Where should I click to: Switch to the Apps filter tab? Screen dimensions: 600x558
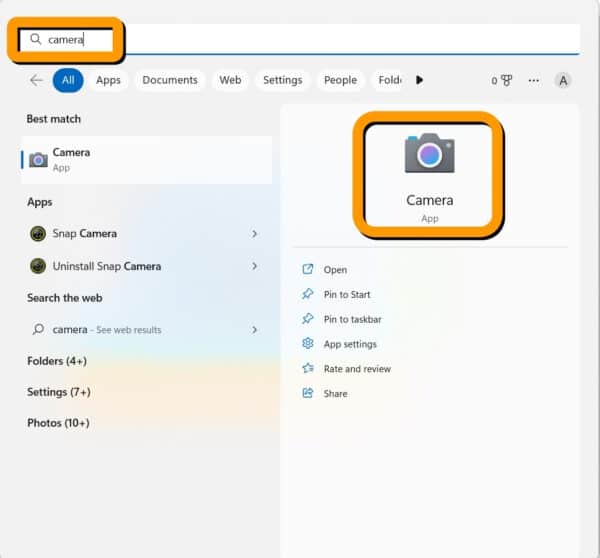point(108,80)
